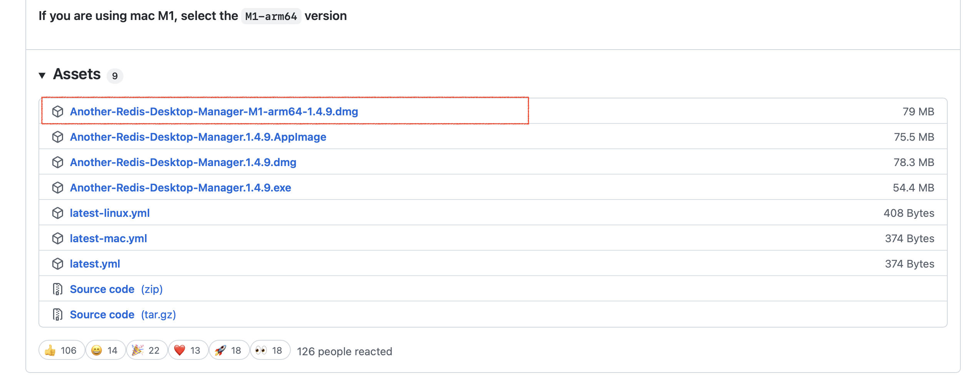Viewport: 980px width, 386px height.
Task: Download the 1.4.9 AppImage file
Action: pyautogui.click(x=198, y=137)
